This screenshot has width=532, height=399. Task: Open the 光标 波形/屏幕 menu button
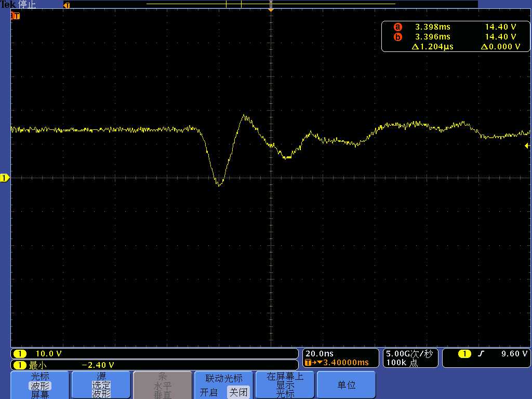click(40, 385)
